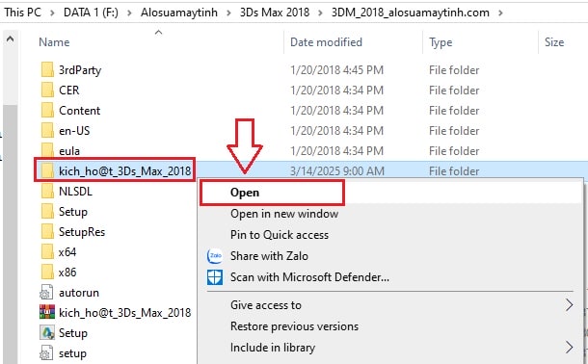Screen dimensions: 588x364
Task: Go to Alosuamaytinh in the address path
Action: tap(179, 13)
